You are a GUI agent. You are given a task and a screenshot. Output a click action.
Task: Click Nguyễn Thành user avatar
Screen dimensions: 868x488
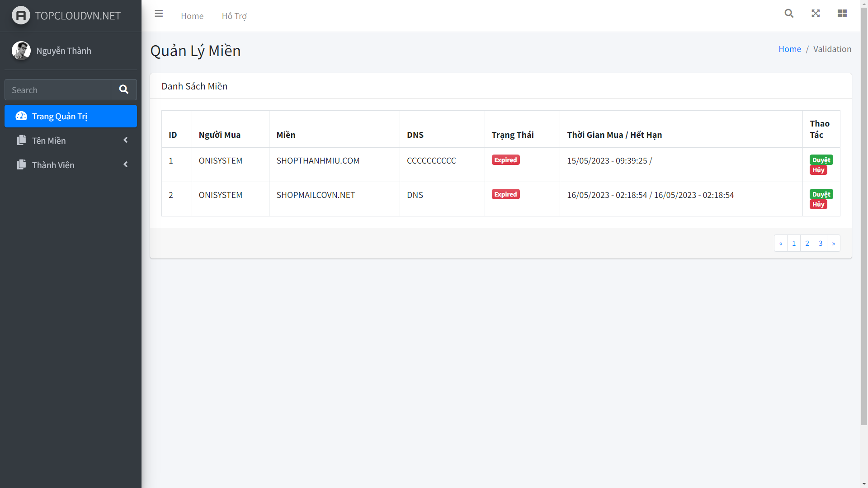pyautogui.click(x=21, y=51)
